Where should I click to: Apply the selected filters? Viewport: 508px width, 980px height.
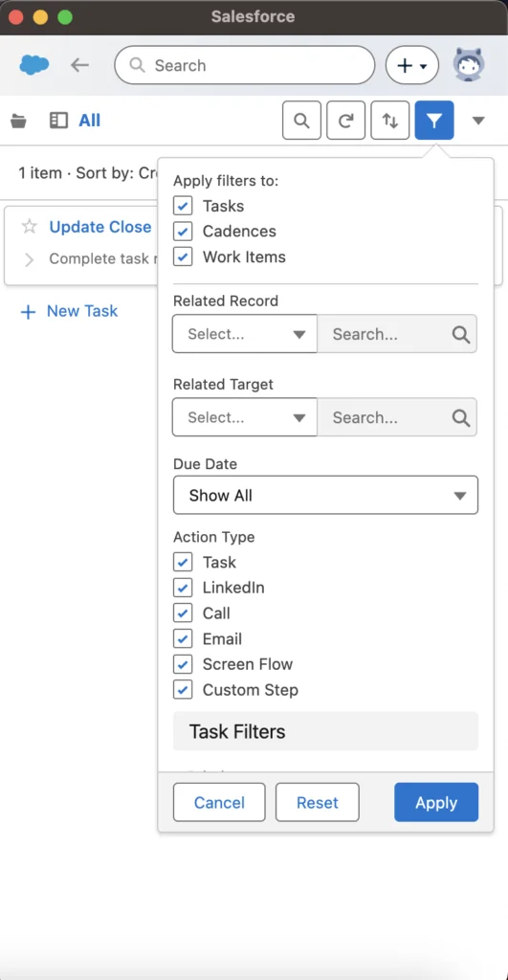436,802
